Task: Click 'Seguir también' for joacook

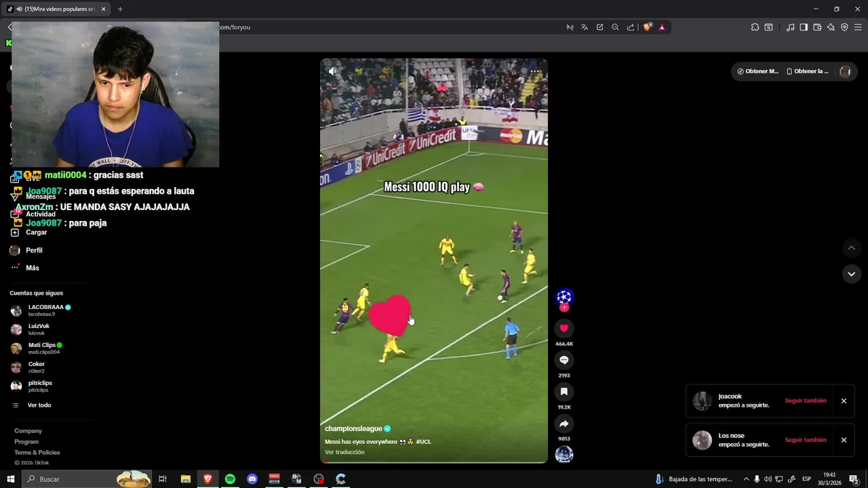Action: point(806,401)
